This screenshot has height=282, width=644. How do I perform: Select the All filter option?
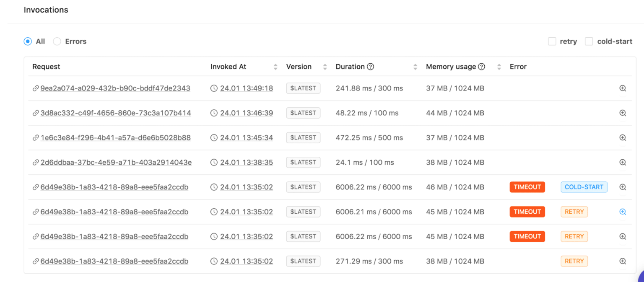(x=28, y=41)
